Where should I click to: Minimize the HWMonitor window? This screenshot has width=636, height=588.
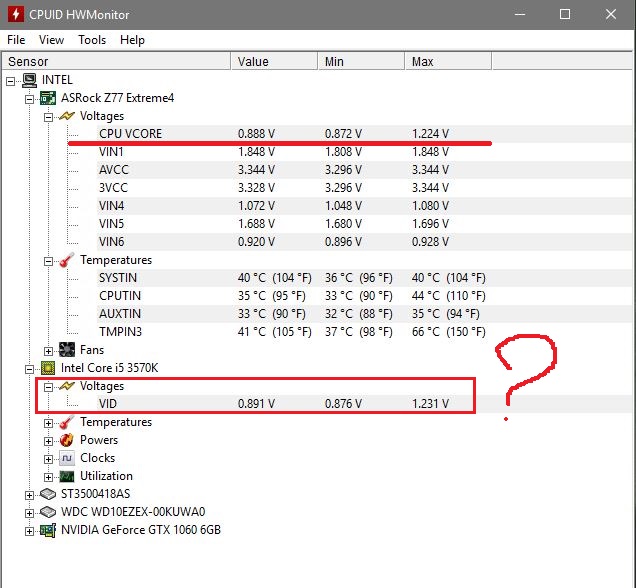coord(520,15)
